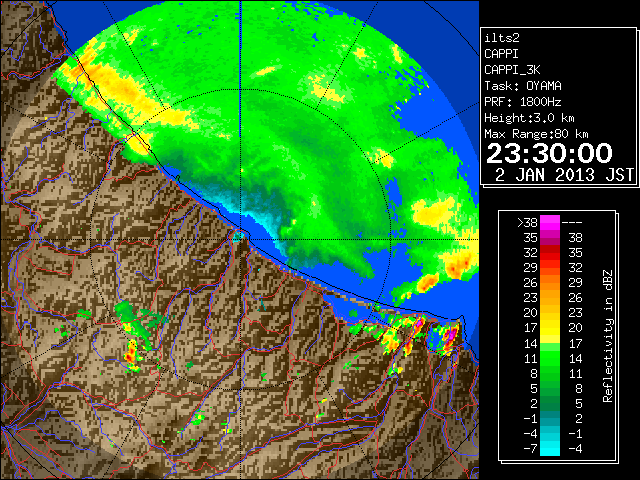Click the 23:30:00 timestamp

(549, 153)
